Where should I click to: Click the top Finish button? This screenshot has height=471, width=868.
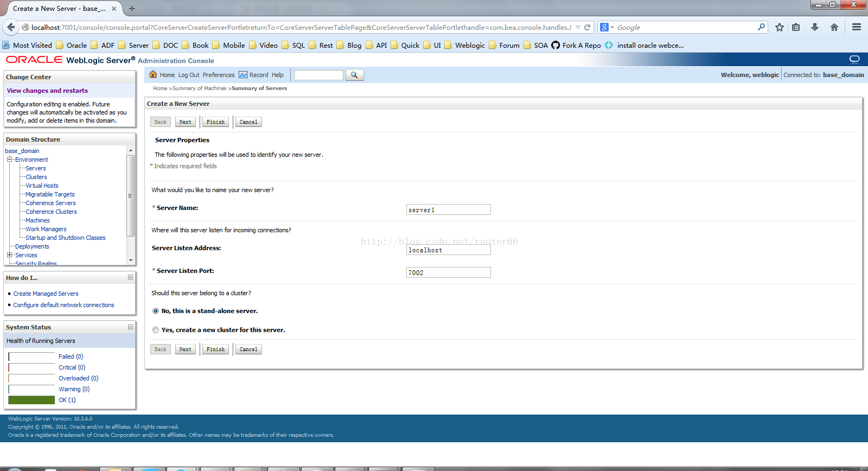tap(215, 122)
